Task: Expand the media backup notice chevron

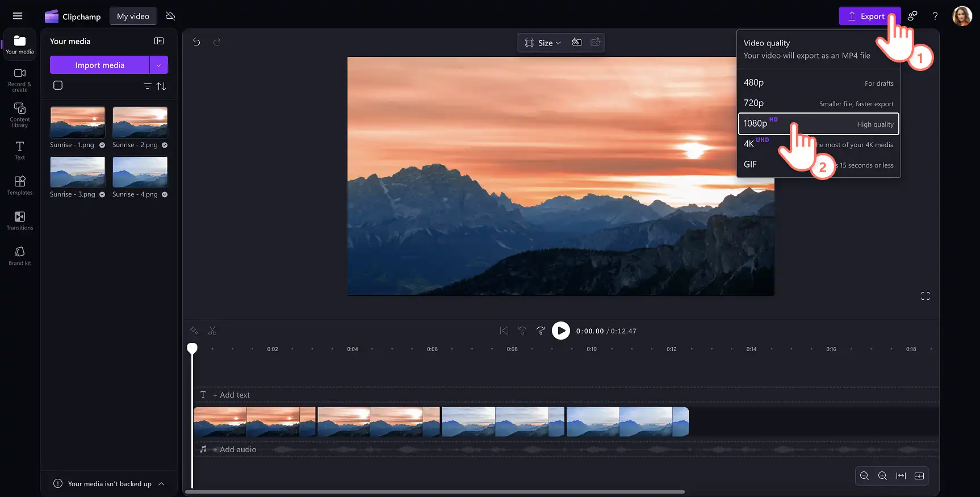Action: pyautogui.click(x=161, y=484)
